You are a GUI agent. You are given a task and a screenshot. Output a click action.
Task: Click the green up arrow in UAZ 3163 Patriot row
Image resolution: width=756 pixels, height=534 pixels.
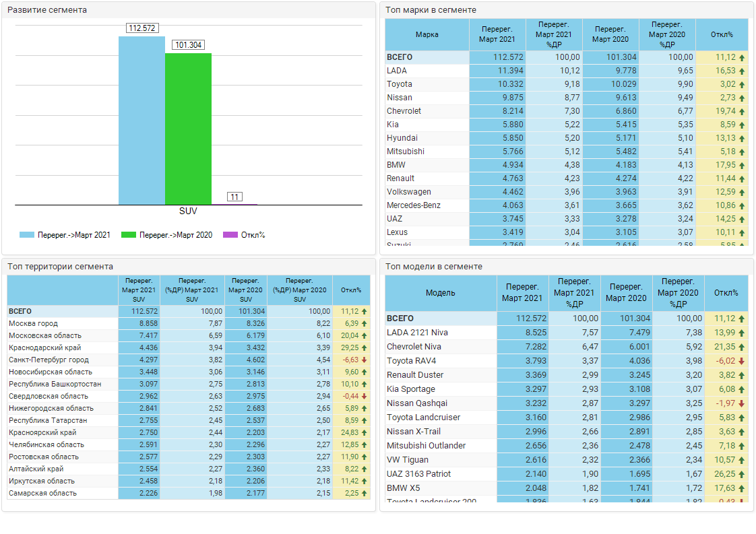tap(742, 474)
